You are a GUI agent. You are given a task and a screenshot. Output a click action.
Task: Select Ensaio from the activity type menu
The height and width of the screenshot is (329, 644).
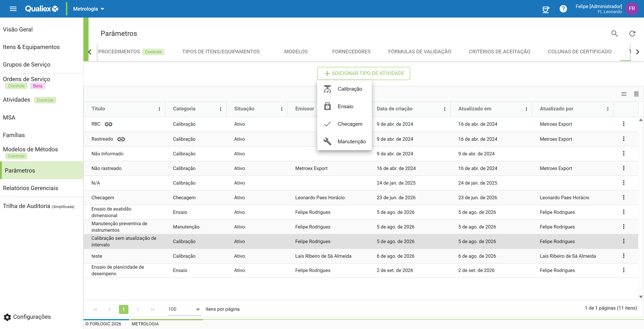(344, 106)
